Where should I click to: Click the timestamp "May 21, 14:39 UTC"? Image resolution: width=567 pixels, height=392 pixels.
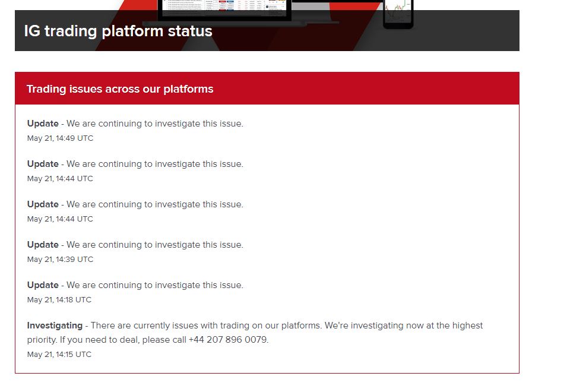(x=60, y=260)
